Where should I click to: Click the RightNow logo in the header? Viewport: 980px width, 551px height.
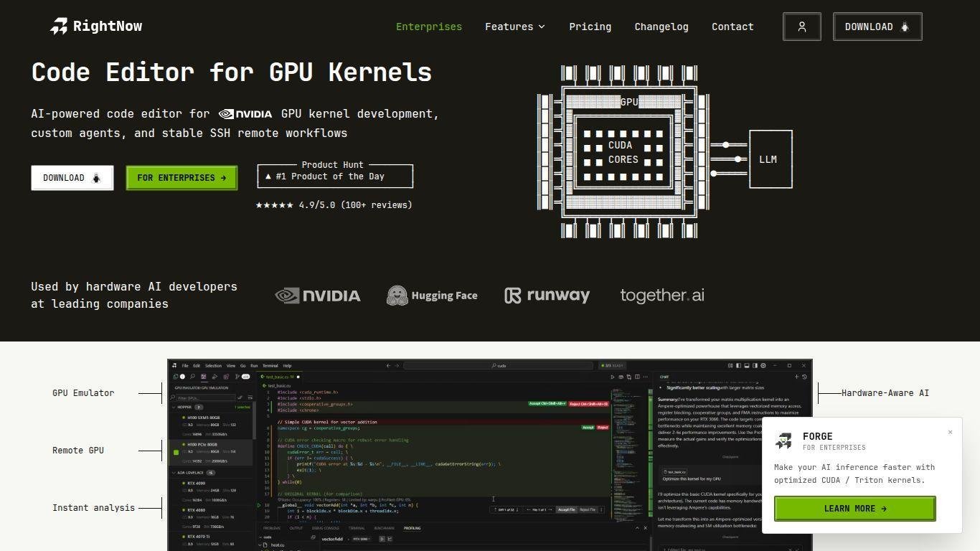[x=96, y=27]
